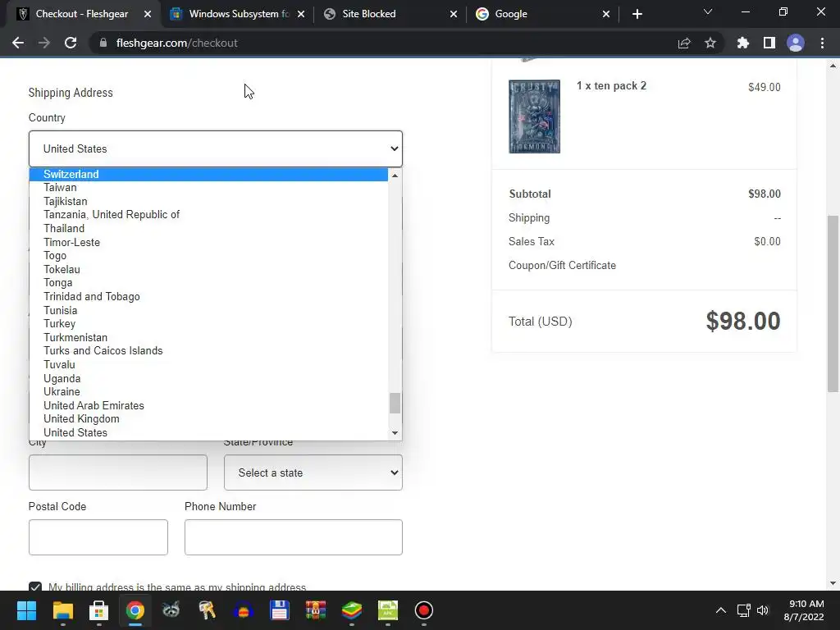Toggle billing address same as shipping checkbox
This screenshot has height=630, width=840.
point(35,587)
